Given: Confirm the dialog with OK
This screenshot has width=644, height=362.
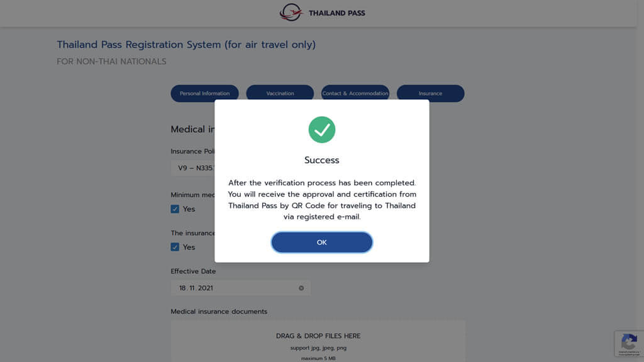Looking at the screenshot, I should click(x=321, y=242).
